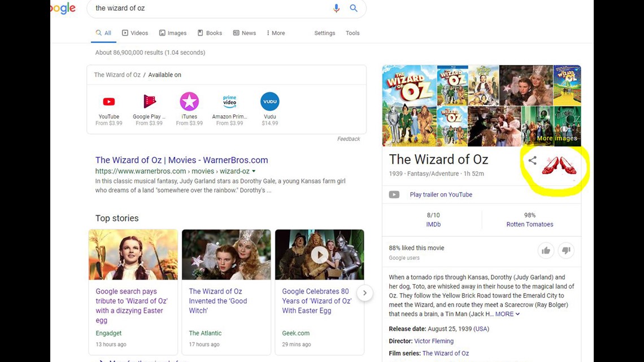Open the large Wizard of Oz poster thumbnail
Image resolution: width=644 pixels, height=362 pixels.
(x=410, y=106)
